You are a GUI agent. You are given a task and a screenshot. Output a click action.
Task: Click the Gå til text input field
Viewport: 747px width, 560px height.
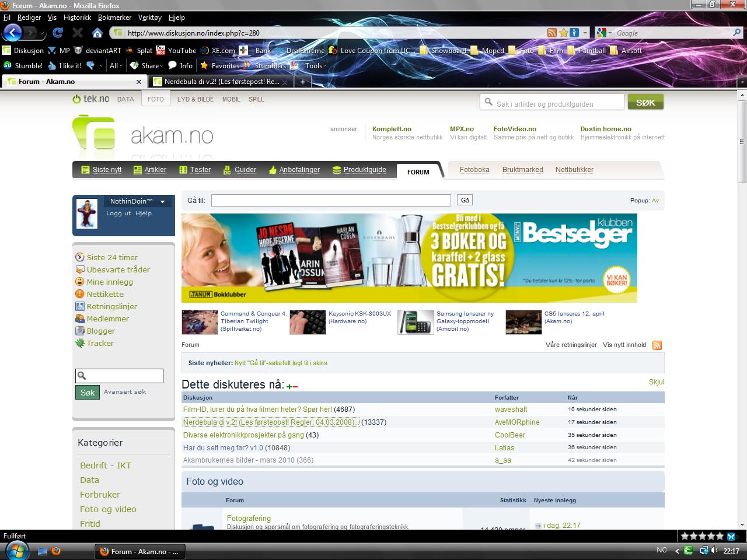[331, 200]
